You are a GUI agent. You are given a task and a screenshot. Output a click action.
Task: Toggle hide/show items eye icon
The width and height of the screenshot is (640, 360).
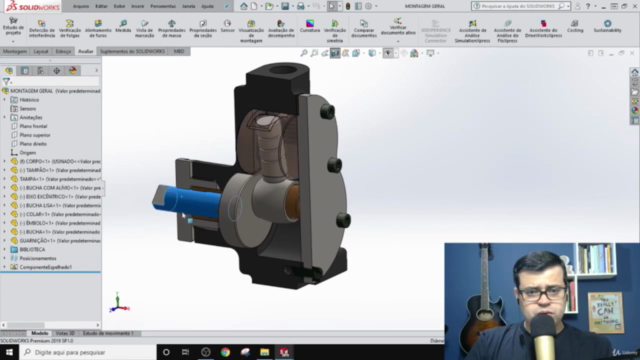(388, 53)
